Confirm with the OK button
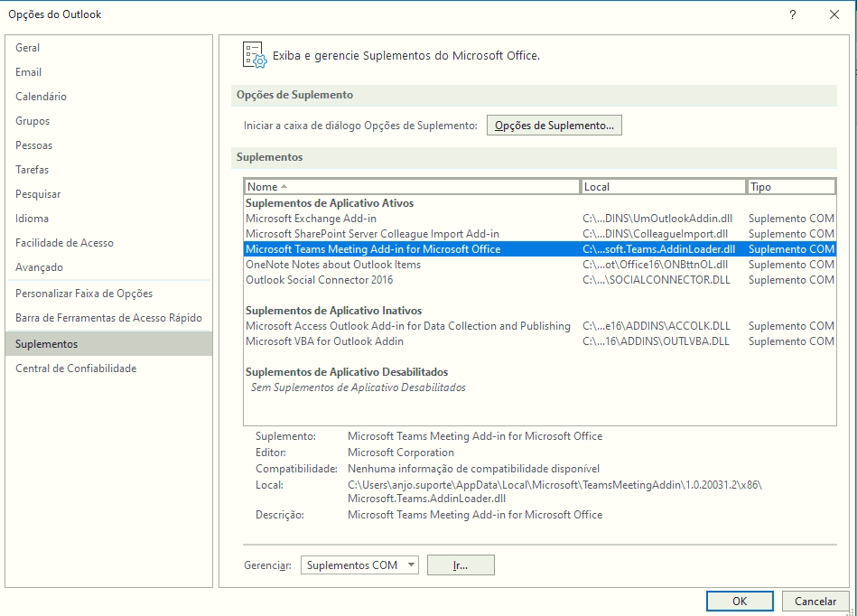857x616 pixels. click(740, 602)
